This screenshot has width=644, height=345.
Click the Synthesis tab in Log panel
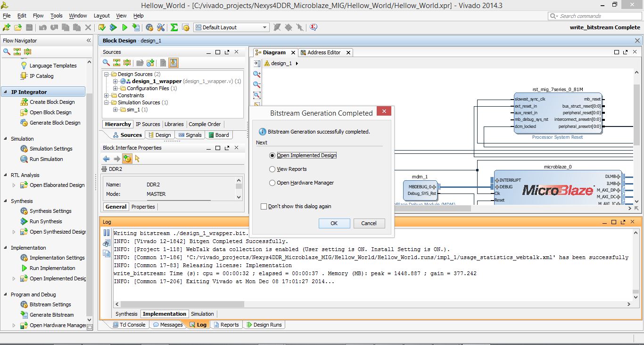(x=126, y=314)
